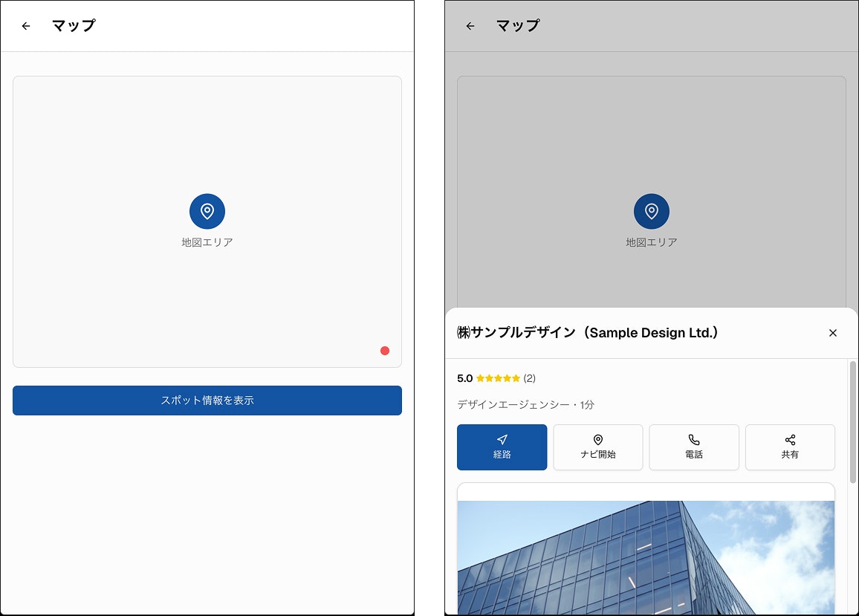The width and height of the screenshot is (859, 616).
Task: Tap the map pin on the left screen
Action: [207, 211]
